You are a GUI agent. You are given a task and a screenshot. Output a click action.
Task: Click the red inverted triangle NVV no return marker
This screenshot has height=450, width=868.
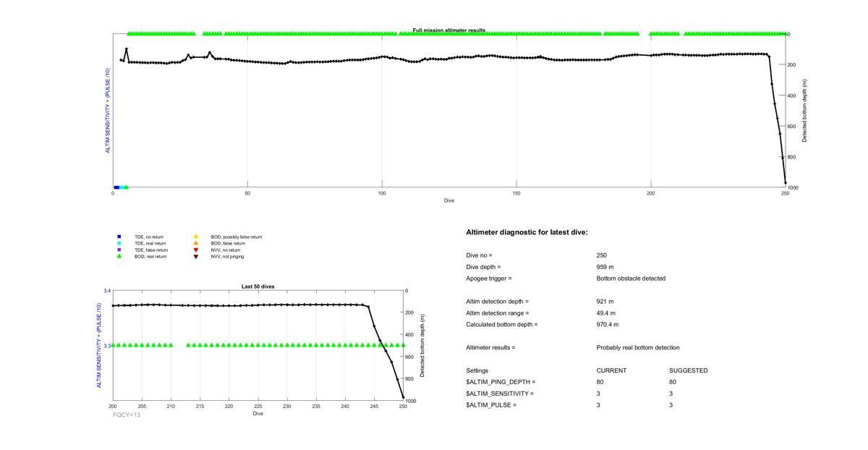pos(195,250)
